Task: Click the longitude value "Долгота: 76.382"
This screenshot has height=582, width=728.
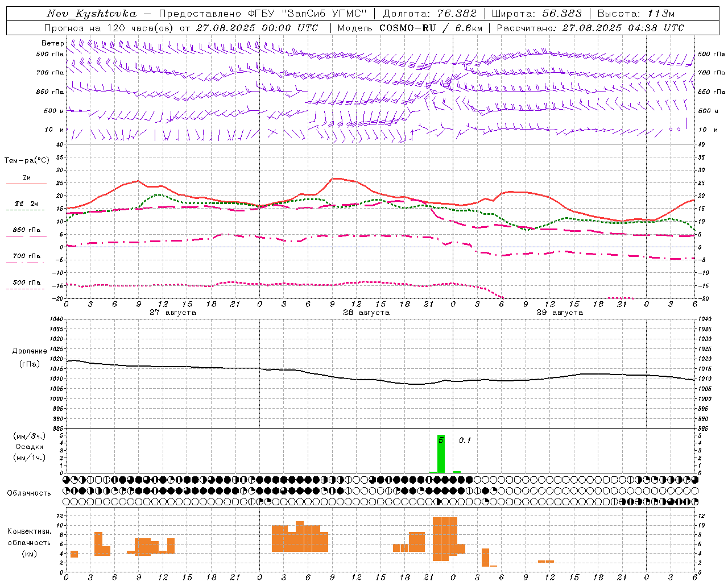Action: pos(430,14)
